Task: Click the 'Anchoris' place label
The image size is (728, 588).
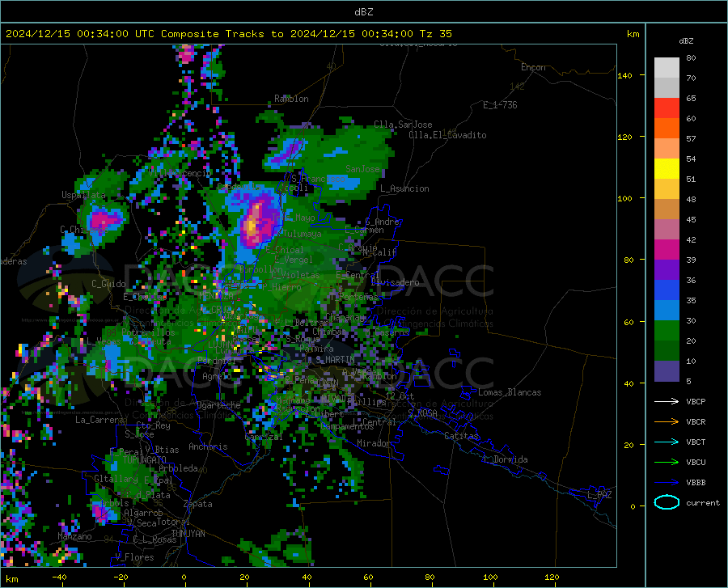Action: [x=208, y=446]
